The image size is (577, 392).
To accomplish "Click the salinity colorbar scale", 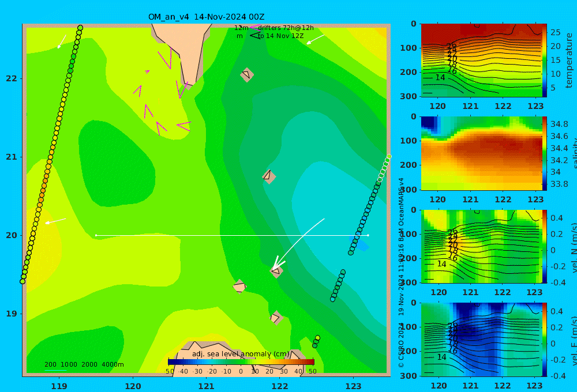I will click(545, 153).
